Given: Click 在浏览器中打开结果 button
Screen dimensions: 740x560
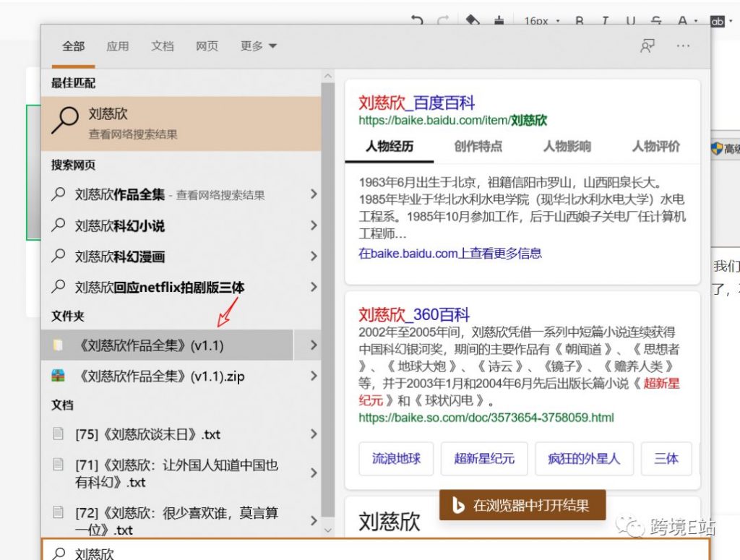Looking at the screenshot, I should [x=522, y=505].
